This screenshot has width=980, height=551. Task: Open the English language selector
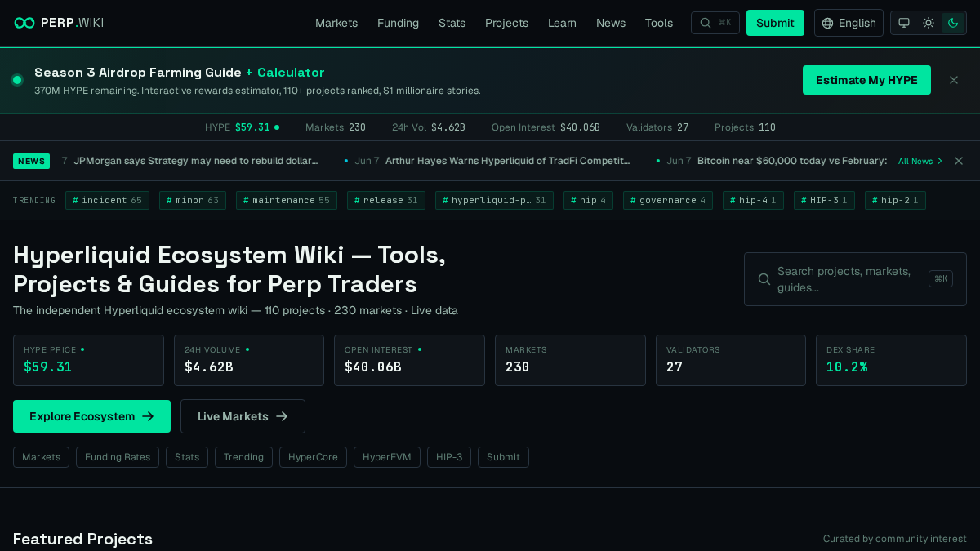(849, 23)
